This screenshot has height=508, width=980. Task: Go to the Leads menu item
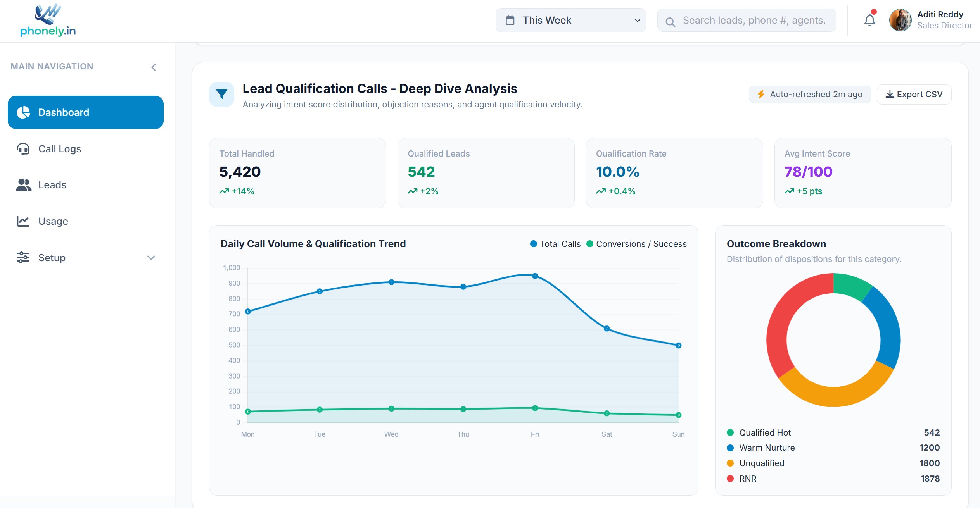click(x=86, y=185)
